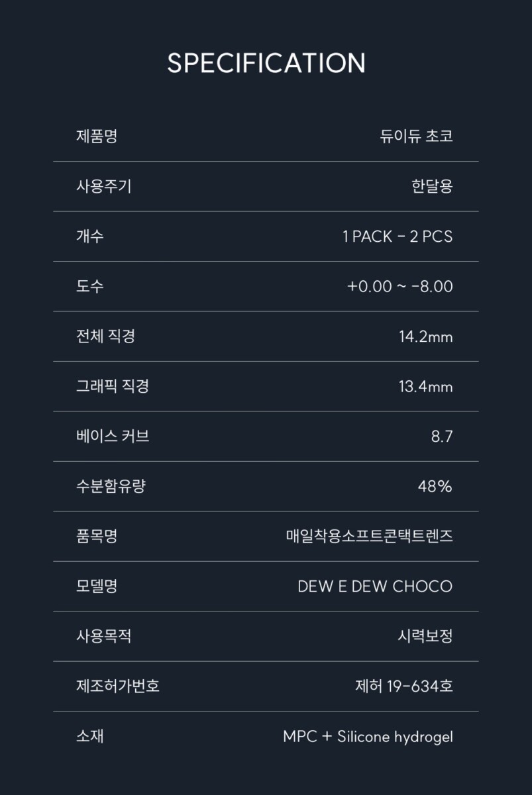Select the 8.7 base curve value
The width and height of the screenshot is (532, 795).
click(441, 437)
